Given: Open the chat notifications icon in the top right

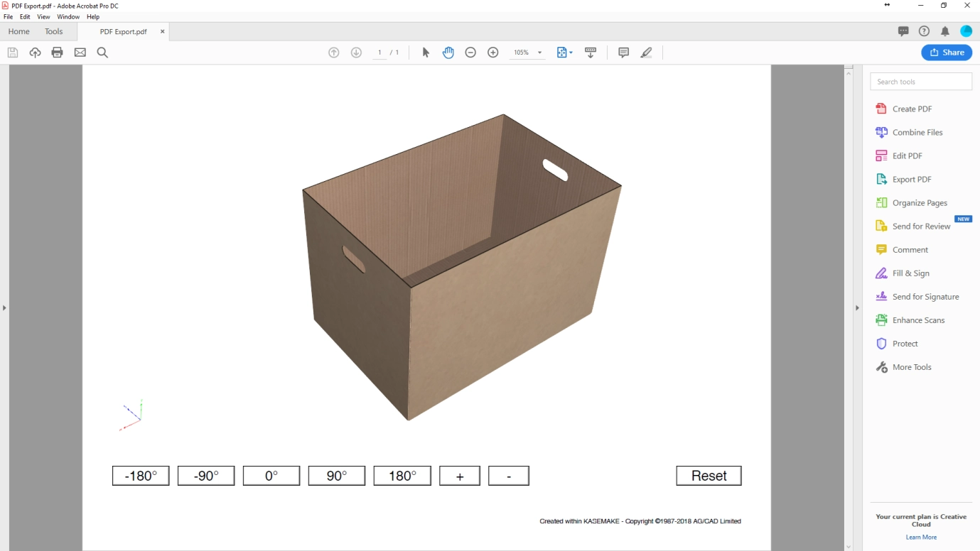Looking at the screenshot, I should click(903, 31).
